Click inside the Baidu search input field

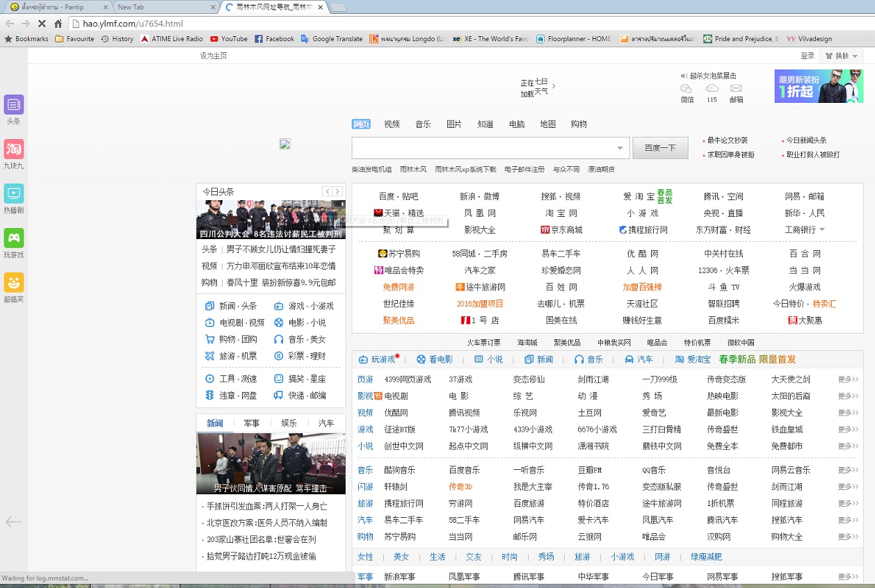coord(480,148)
